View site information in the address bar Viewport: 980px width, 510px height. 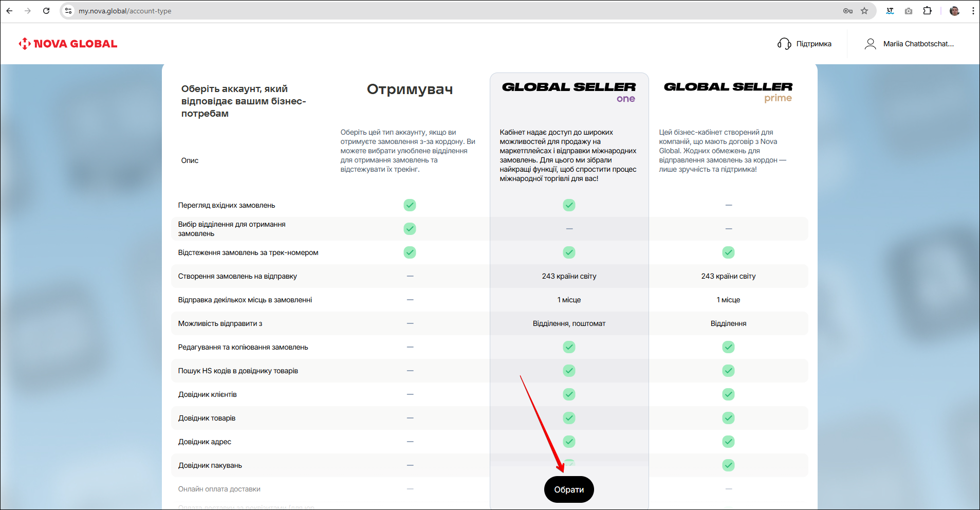pos(68,11)
